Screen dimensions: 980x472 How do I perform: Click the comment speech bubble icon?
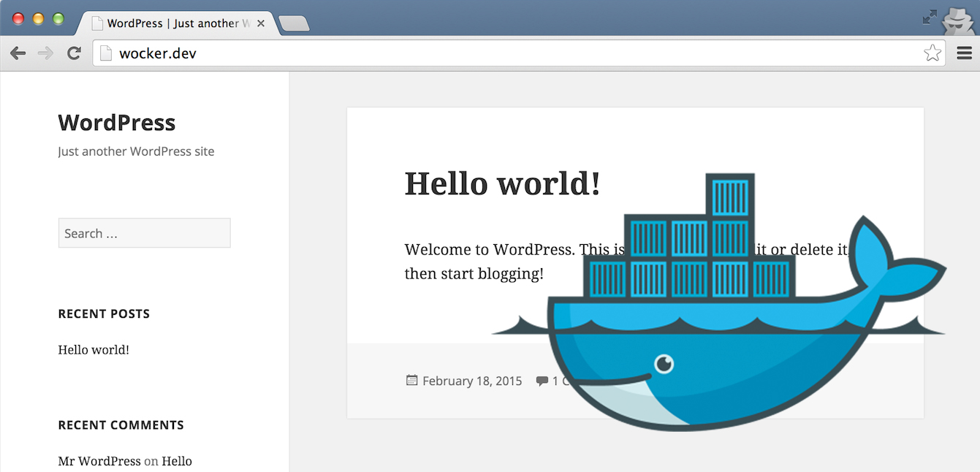pos(542,380)
